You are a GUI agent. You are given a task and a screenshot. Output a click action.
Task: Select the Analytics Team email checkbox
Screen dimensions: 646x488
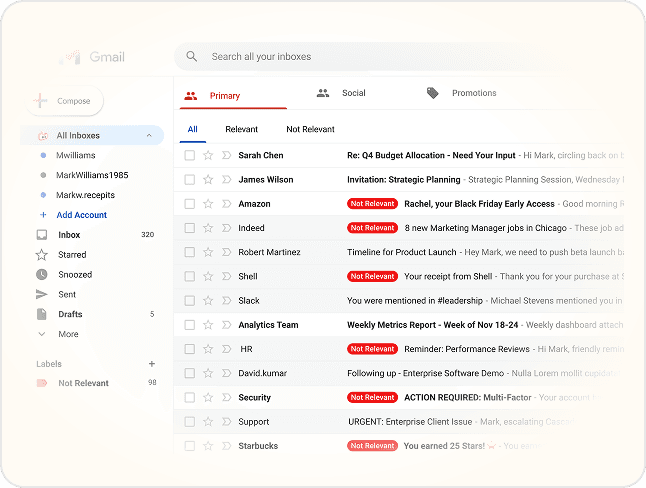pyautogui.click(x=190, y=325)
